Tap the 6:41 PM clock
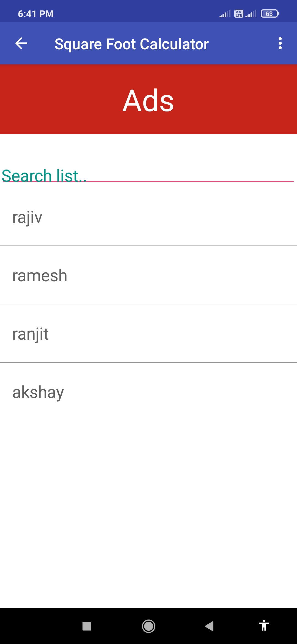This screenshot has width=297, height=644. [x=36, y=14]
